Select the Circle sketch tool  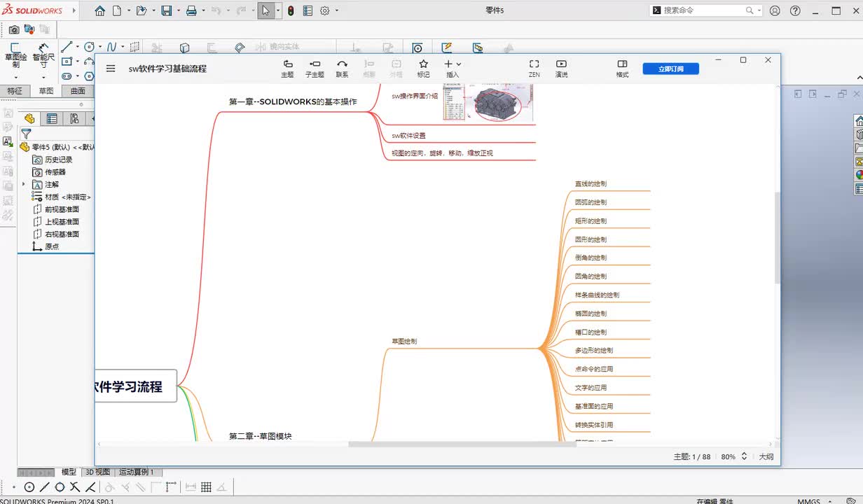pos(89,47)
